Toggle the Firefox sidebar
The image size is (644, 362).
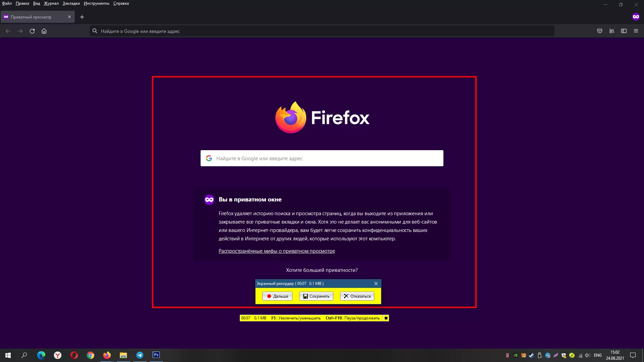pyautogui.click(x=624, y=31)
